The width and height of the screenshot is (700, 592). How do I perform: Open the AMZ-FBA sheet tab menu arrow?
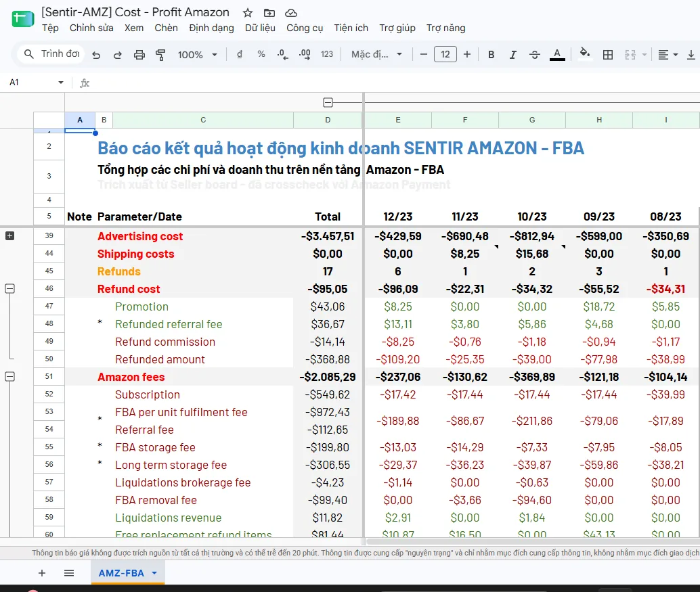[154, 573]
